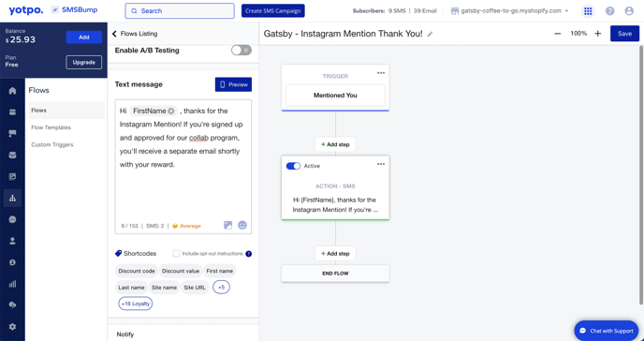Open the dollar coin icon in sidebar
644x341 pixels.
click(x=12, y=262)
